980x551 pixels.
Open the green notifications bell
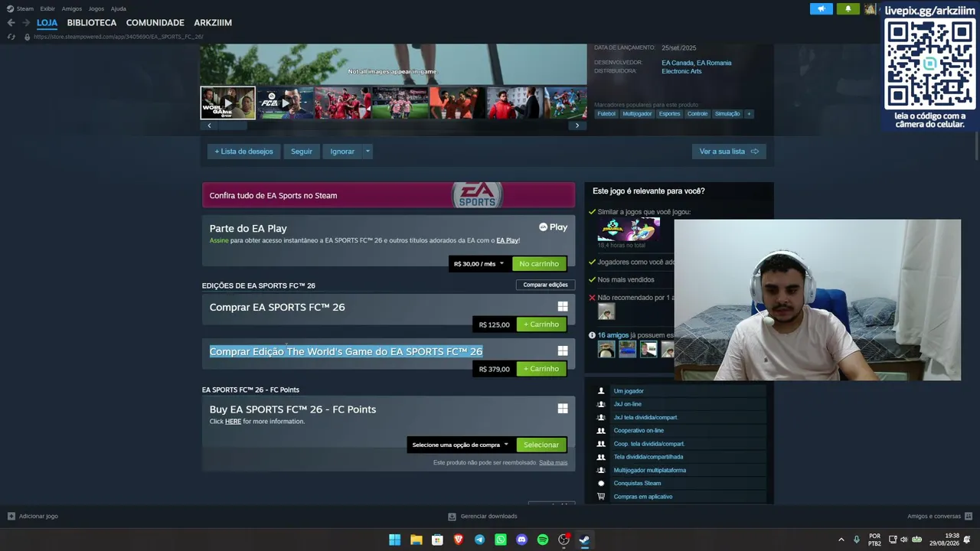pyautogui.click(x=848, y=9)
